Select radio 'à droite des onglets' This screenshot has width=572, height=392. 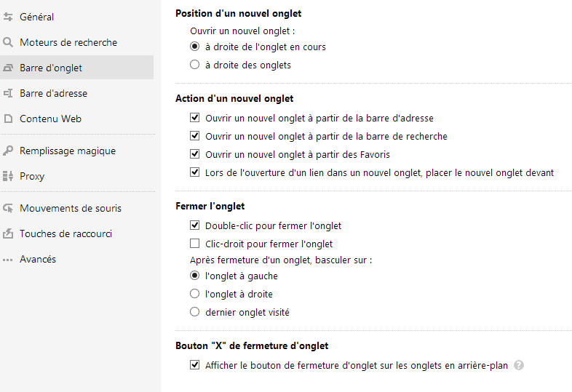tap(195, 65)
